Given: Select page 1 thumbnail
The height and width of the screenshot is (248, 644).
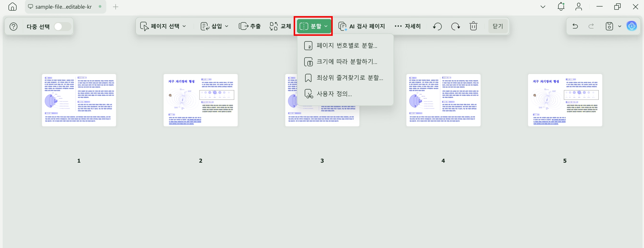Looking at the screenshot, I should [79, 100].
